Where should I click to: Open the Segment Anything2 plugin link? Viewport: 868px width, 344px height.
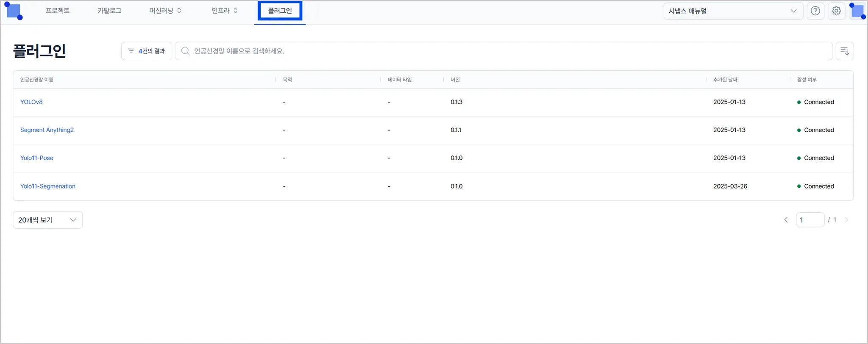pyautogui.click(x=47, y=130)
